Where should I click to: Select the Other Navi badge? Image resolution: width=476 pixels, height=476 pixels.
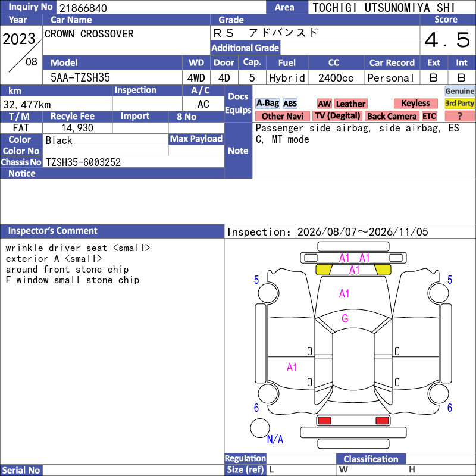point(282,116)
